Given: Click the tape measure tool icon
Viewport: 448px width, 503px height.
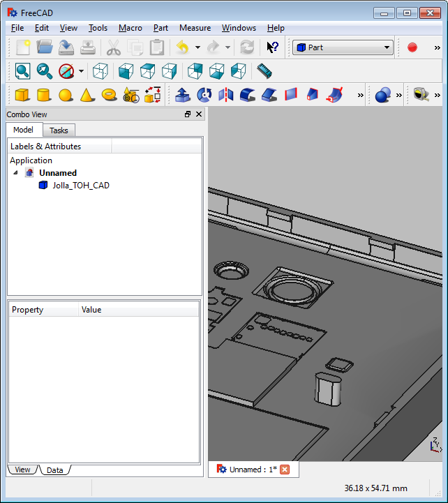Looking at the screenshot, I should point(421,95).
